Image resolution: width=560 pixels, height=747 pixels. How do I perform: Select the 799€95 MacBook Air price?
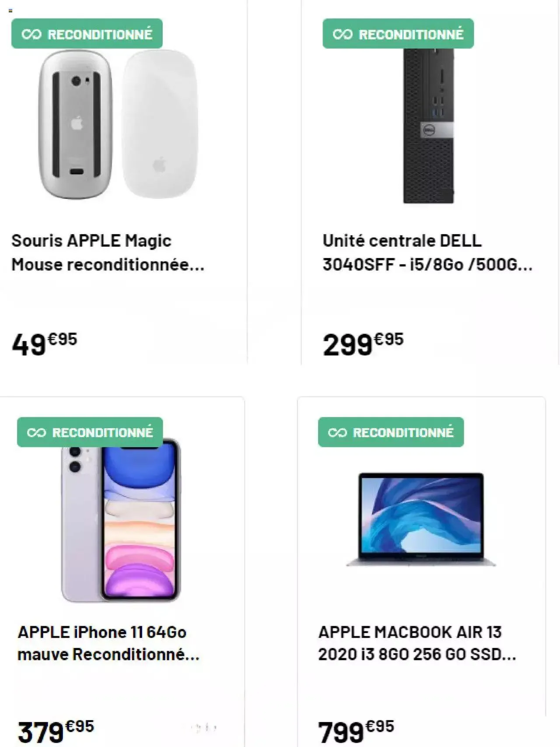point(356,730)
